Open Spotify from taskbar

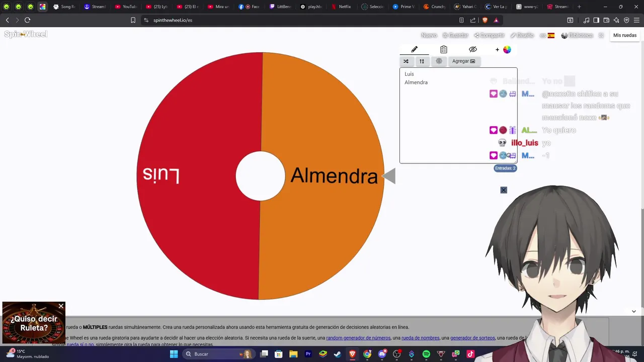coord(426,354)
